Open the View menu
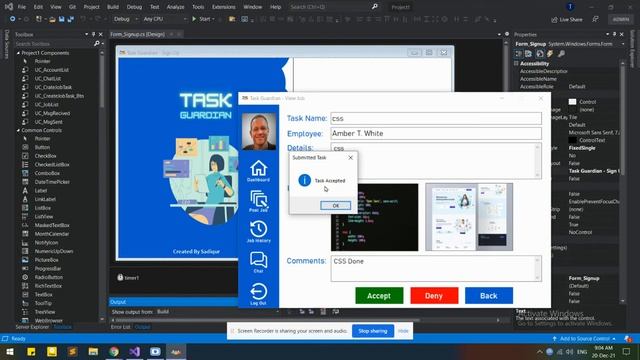Viewport: 640px width, 360px height. tap(56, 7)
